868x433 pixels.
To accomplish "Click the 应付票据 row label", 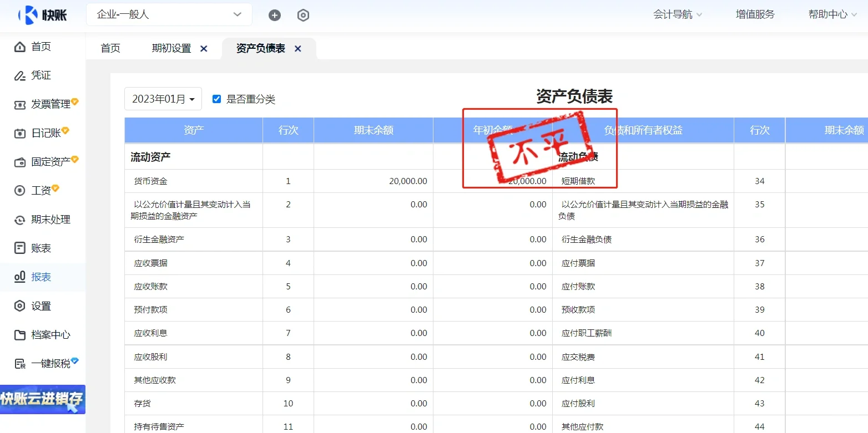I will [x=578, y=263].
